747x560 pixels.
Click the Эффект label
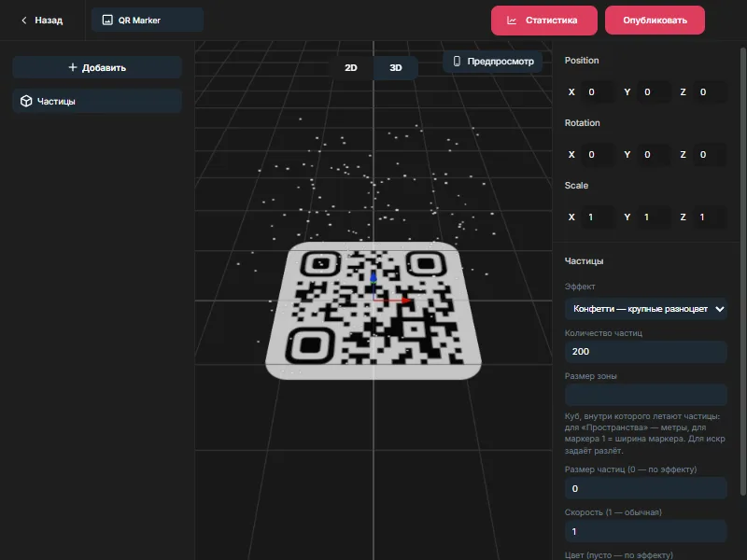pyautogui.click(x=580, y=287)
